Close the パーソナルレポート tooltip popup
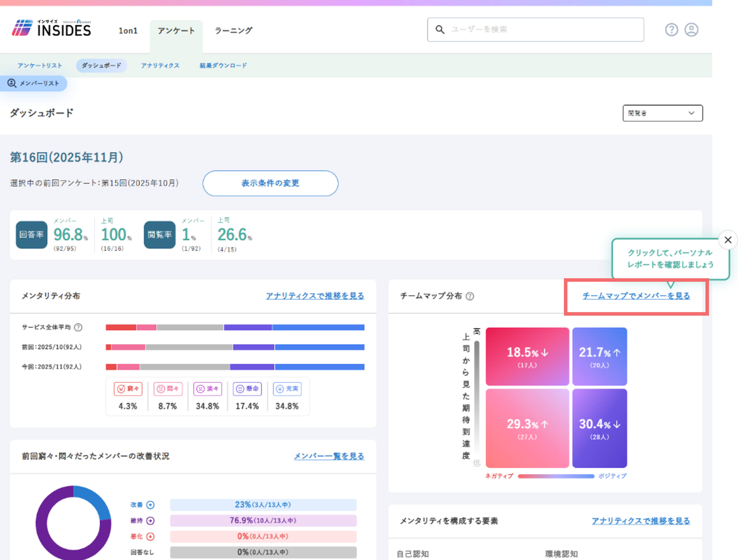 pyautogui.click(x=728, y=239)
